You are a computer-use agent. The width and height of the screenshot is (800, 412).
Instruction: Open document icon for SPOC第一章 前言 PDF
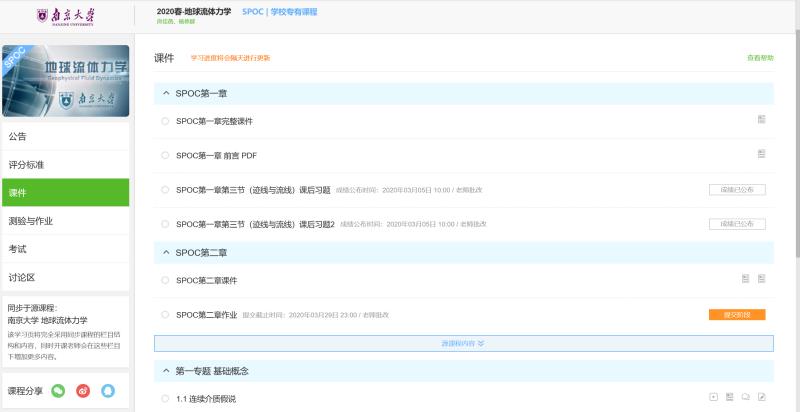(x=761, y=154)
